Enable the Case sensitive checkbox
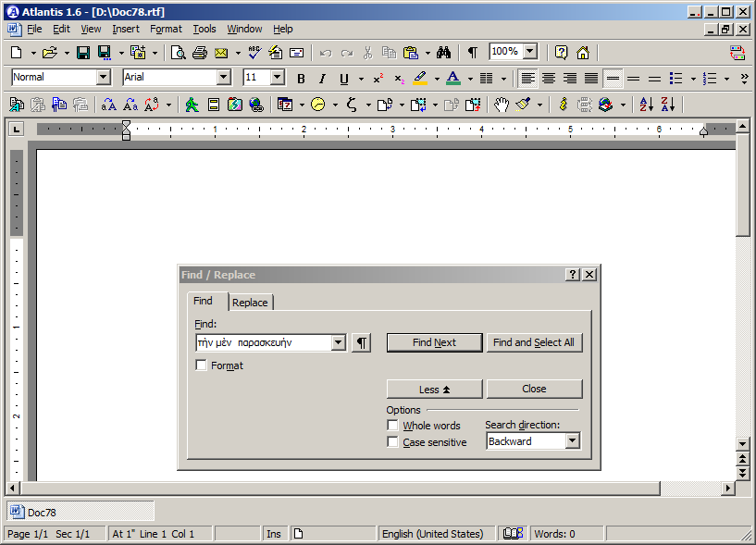The image size is (756, 545). (392, 442)
